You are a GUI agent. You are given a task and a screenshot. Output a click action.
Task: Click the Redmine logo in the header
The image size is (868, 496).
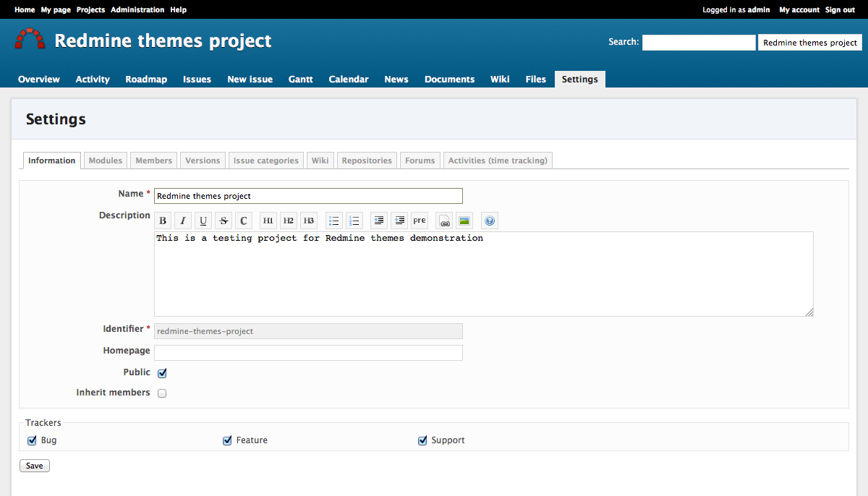pos(30,39)
